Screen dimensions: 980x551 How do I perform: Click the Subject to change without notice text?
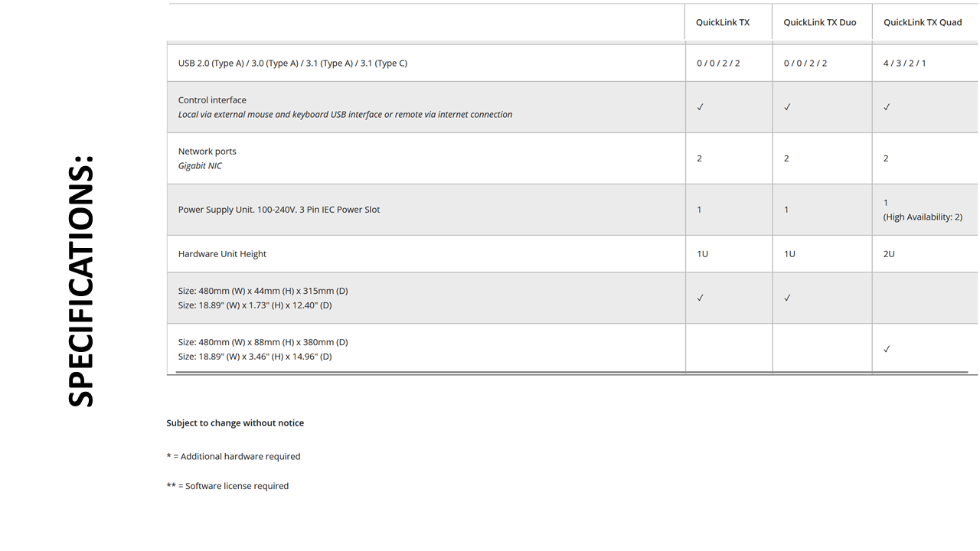pyautogui.click(x=235, y=423)
